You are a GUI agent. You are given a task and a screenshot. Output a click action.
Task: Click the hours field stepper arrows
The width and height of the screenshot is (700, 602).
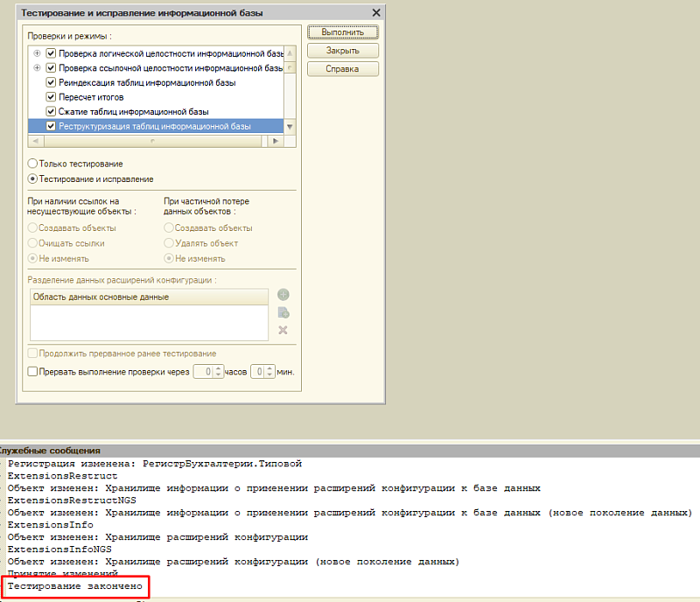pos(219,372)
